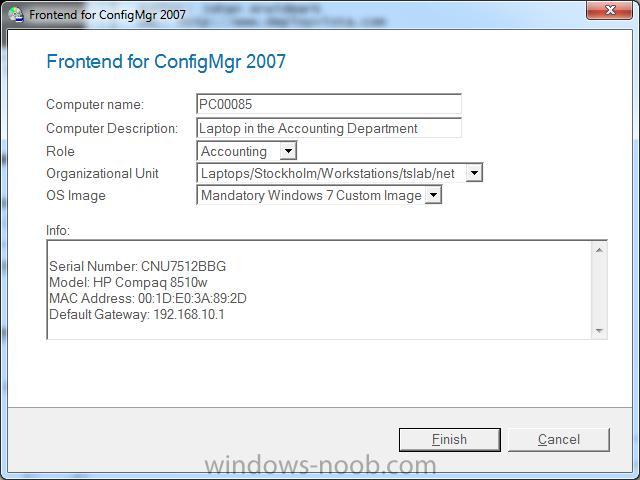Click the Role label

pos(60,151)
